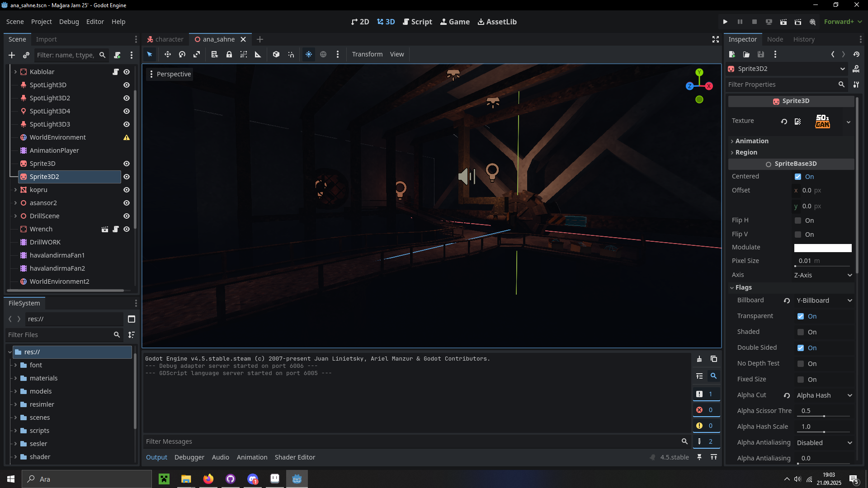The image size is (868, 488).
Task: Switch to the character scene tab
Action: coord(165,39)
